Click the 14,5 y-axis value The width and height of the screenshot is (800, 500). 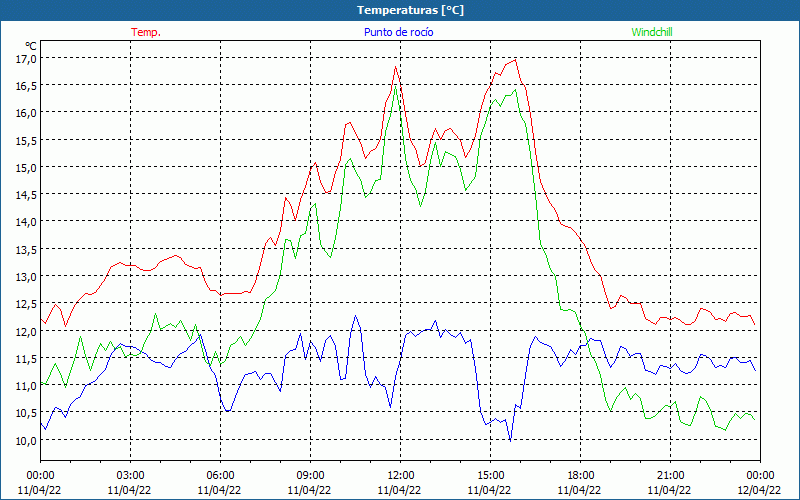tap(26, 195)
